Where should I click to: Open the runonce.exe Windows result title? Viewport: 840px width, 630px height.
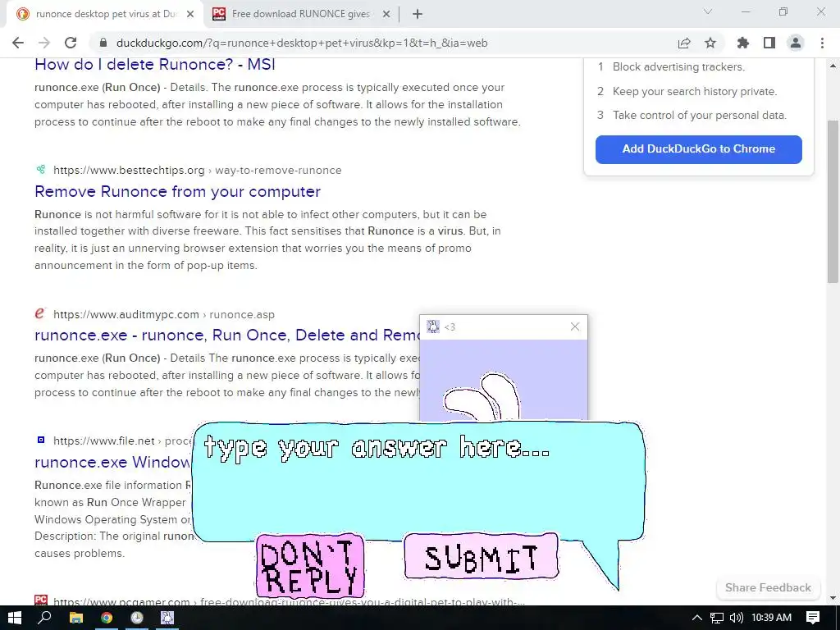(113, 463)
